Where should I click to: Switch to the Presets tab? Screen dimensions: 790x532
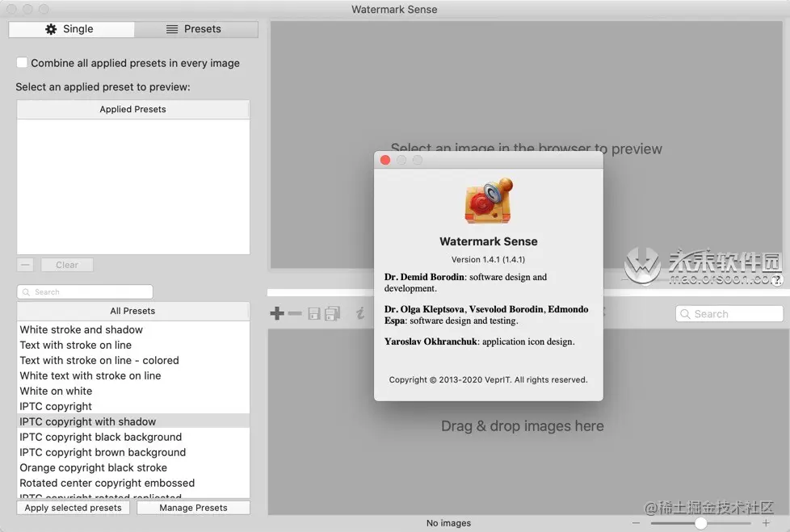point(196,29)
